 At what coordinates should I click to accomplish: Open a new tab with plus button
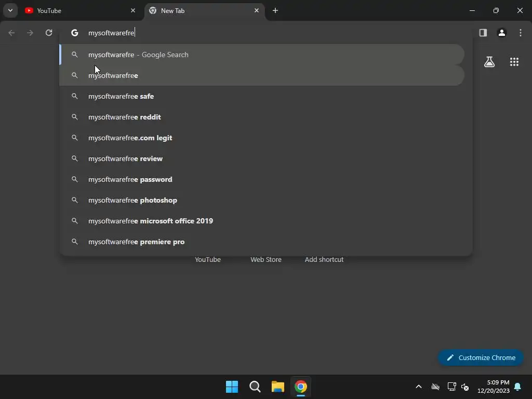275,10
